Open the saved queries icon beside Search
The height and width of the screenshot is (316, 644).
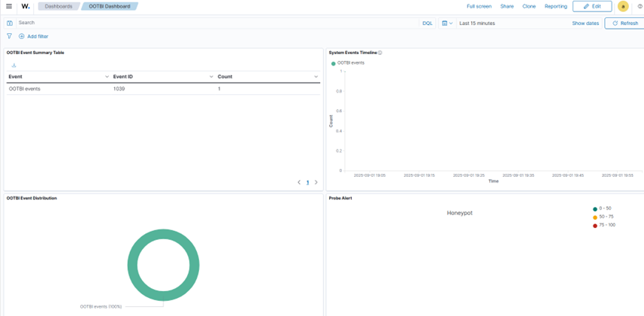point(10,23)
